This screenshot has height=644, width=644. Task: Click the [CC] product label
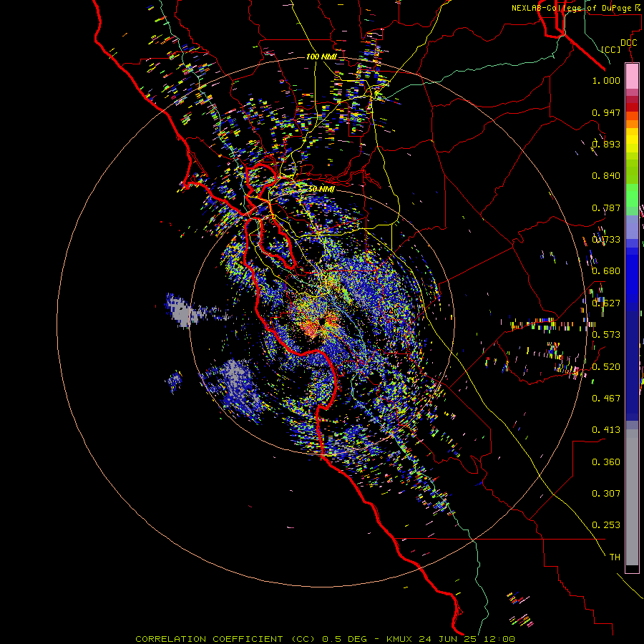(x=611, y=49)
